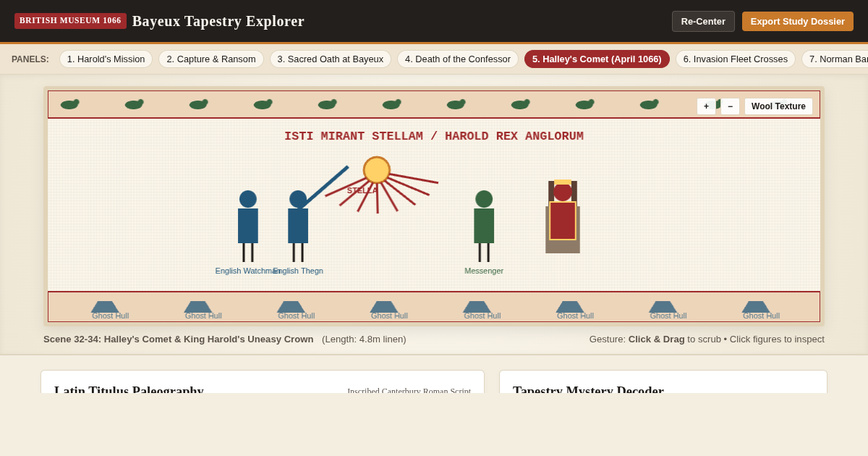Zoom in with the plus button
The height and width of the screenshot is (456, 868).
706,106
